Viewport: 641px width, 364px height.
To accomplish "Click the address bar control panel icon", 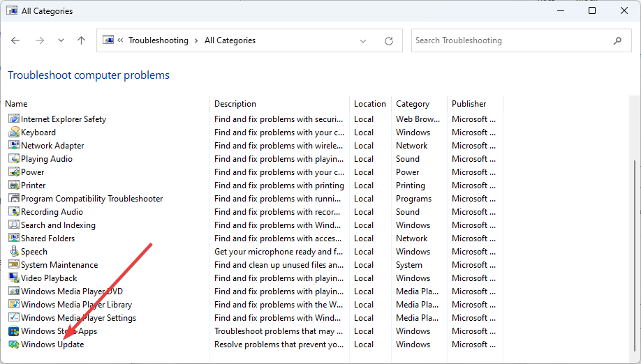I will pyautogui.click(x=108, y=40).
